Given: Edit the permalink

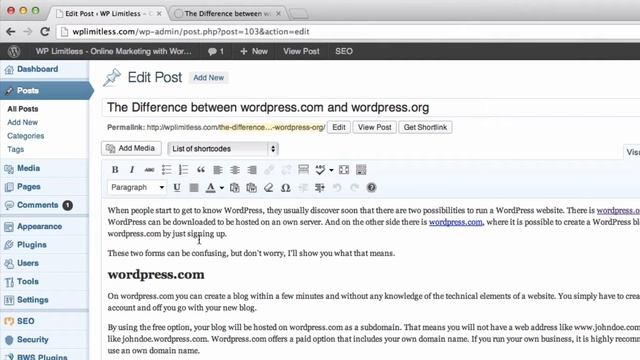Looking at the screenshot, I should (x=339, y=127).
